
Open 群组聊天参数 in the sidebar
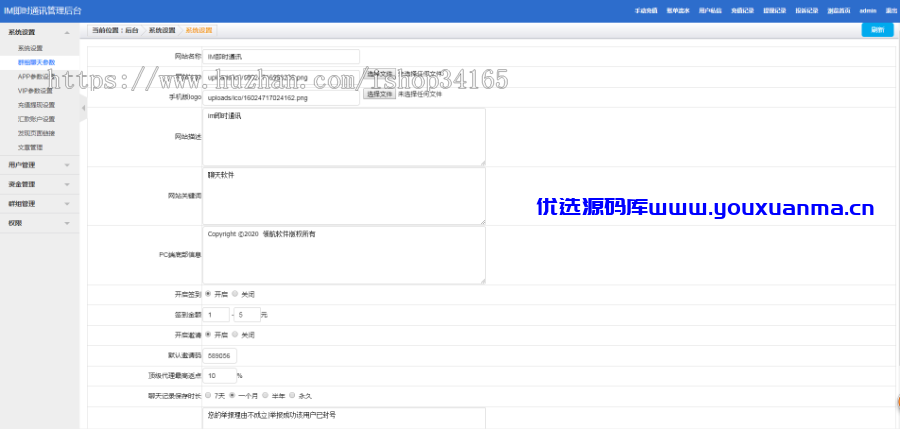tap(37, 62)
